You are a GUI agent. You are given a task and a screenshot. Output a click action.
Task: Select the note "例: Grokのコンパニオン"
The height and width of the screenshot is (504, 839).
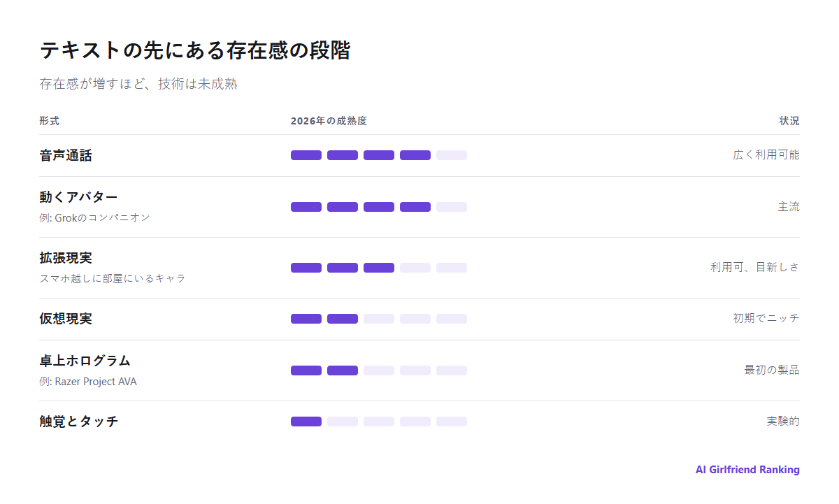[x=94, y=217]
